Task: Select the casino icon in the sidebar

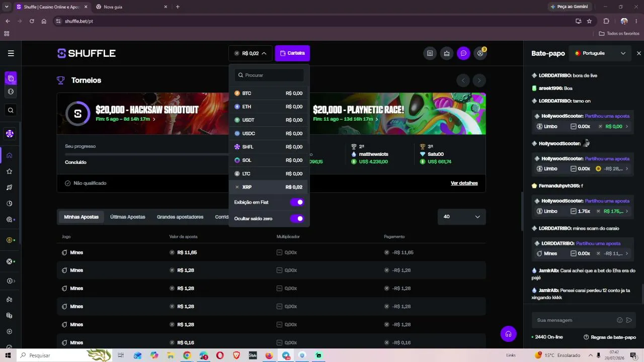Action: tap(11, 78)
